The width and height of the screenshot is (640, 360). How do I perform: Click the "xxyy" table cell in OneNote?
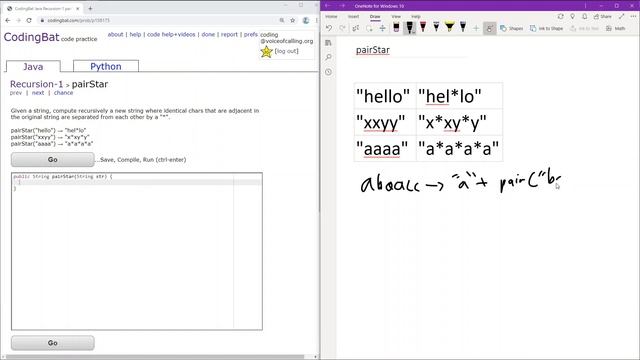pyautogui.click(x=385, y=122)
